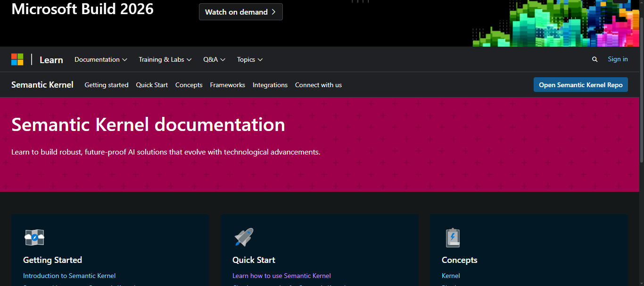Click the Getting Started map icon
This screenshot has width=644, height=286.
[x=34, y=237]
